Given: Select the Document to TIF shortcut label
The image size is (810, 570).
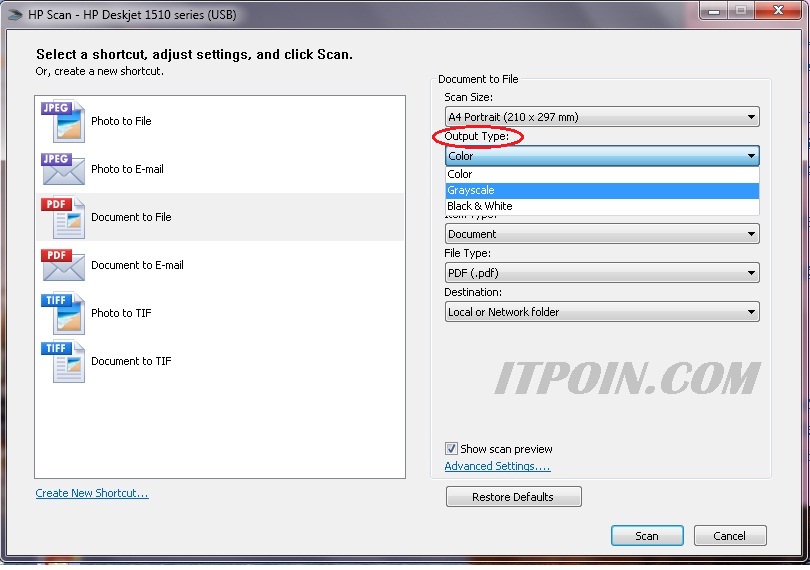Looking at the screenshot, I should point(131,361).
